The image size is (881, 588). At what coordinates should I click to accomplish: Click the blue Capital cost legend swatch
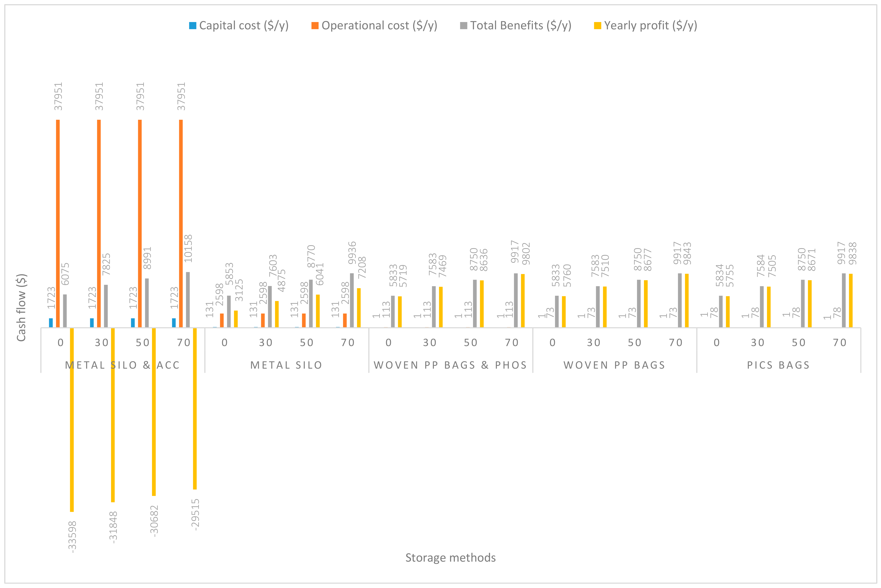193,26
